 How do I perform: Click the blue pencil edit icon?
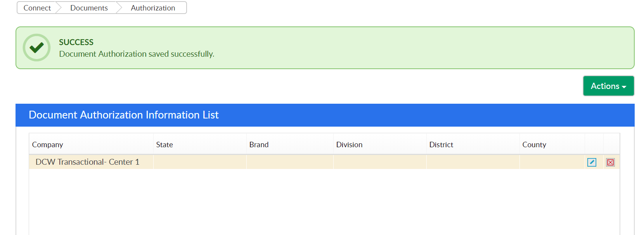coord(592,162)
